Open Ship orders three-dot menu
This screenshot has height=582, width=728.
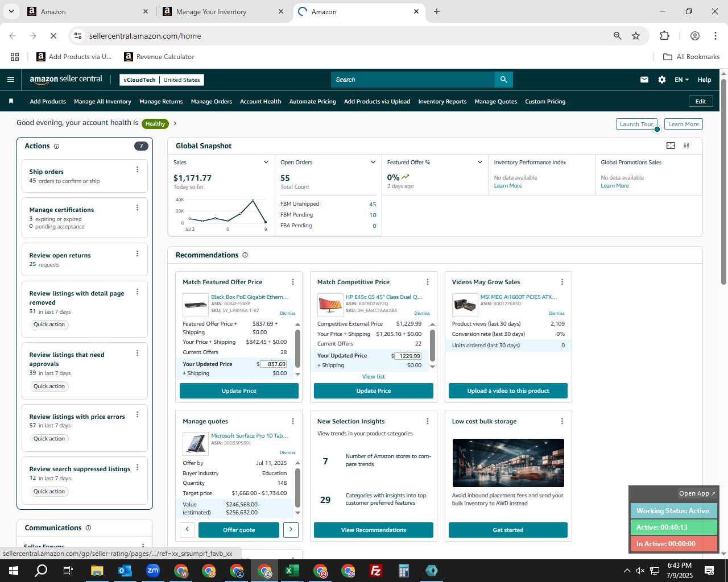tap(137, 169)
